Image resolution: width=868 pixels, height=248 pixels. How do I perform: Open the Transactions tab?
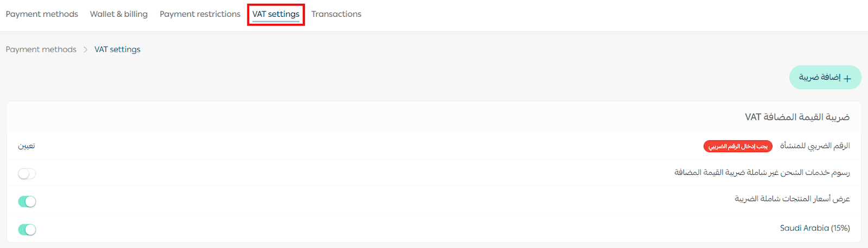tap(336, 14)
